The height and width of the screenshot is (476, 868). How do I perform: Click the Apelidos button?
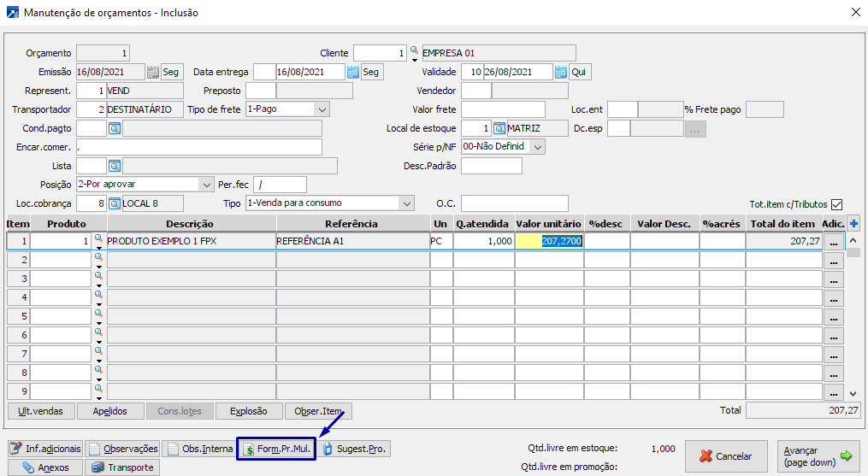[109, 411]
